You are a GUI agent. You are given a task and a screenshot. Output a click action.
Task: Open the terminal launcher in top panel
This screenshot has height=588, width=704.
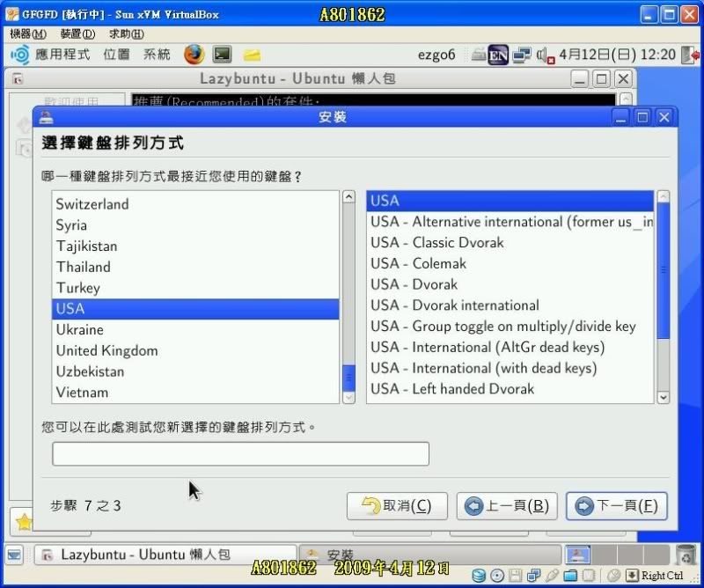[x=223, y=55]
